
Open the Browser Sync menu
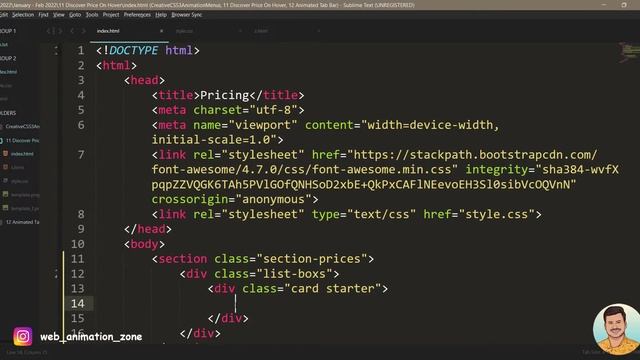187,15
